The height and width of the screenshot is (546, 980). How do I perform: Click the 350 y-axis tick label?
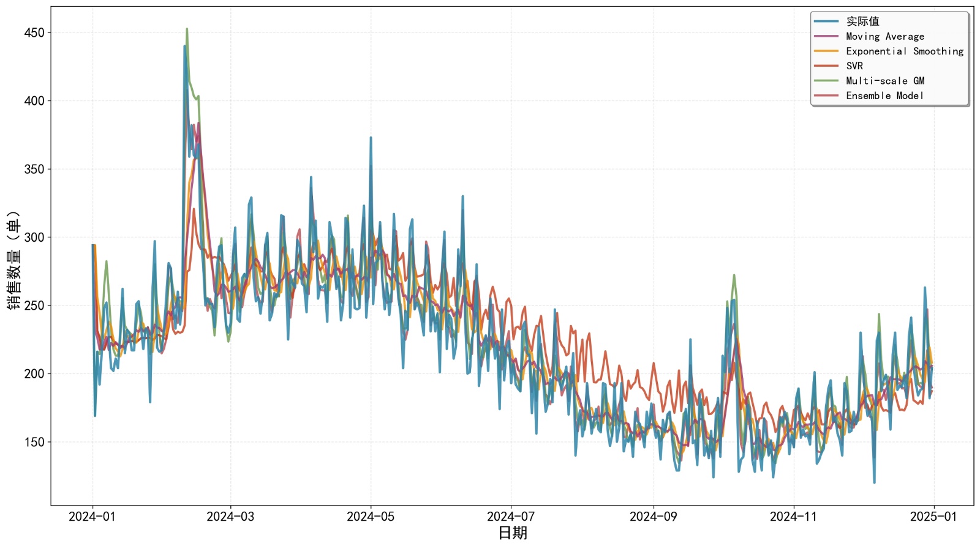point(34,170)
